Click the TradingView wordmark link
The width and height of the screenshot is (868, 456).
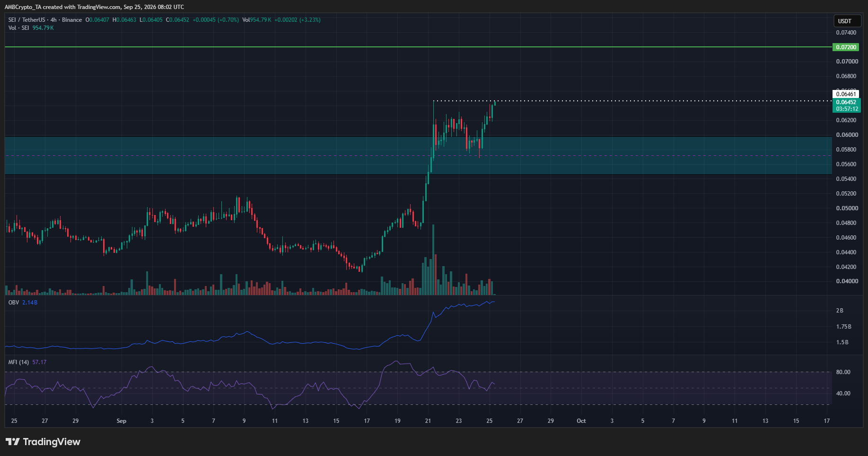(52, 442)
